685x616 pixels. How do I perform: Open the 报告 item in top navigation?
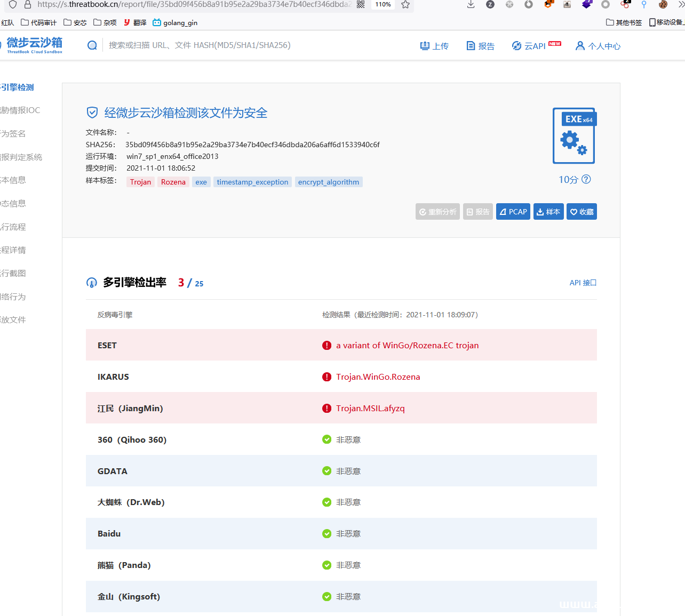(x=480, y=46)
